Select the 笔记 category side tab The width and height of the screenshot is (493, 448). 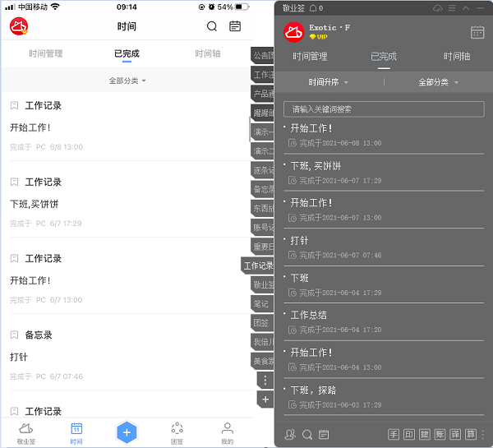(263, 304)
